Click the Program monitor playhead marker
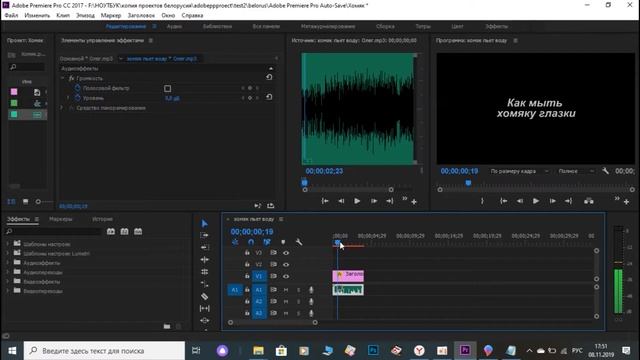Screen dimensions: 640x360 (468, 183)
